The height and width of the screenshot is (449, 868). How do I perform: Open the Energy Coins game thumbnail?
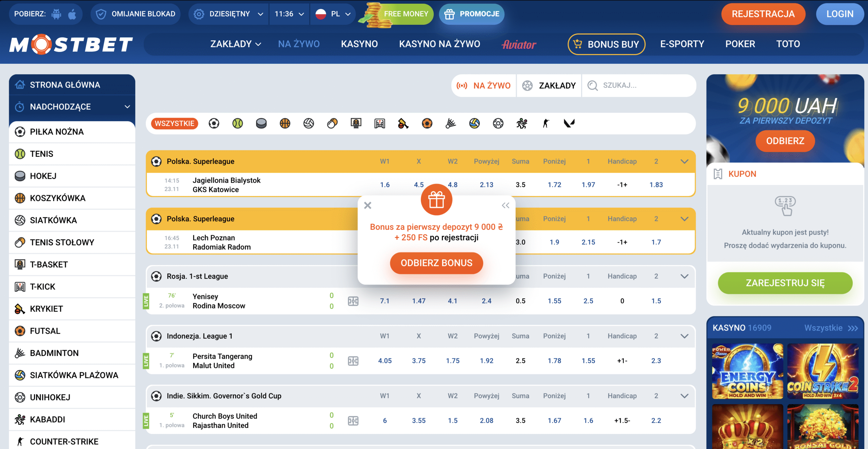748,371
